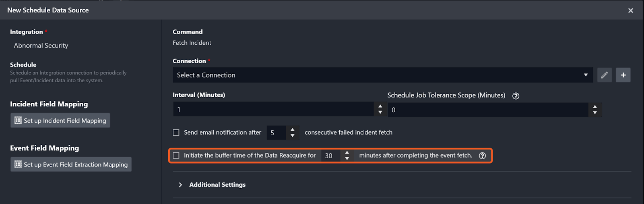The width and height of the screenshot is (644, 204).
Task: Decrease the Interval (Minutes) value
Action: click(x=380, y=112)
